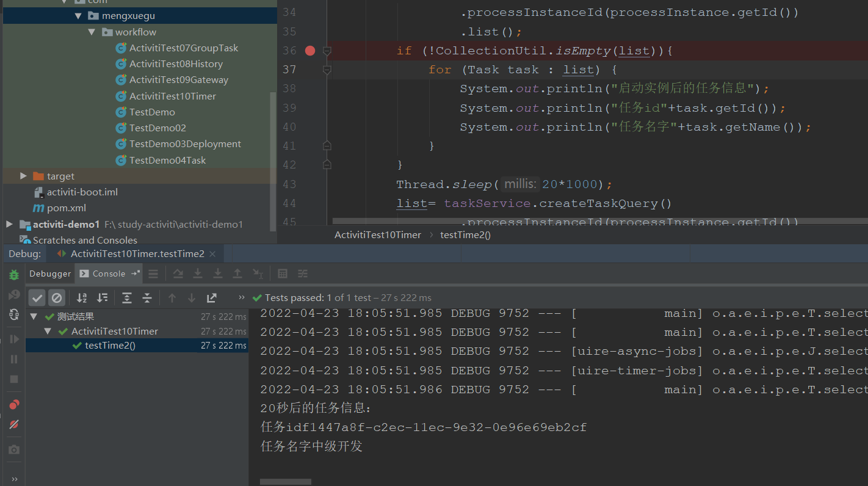Viewport: 868px width, 486px height.
Task: Collapse the workflow package node
Action: 91,32
